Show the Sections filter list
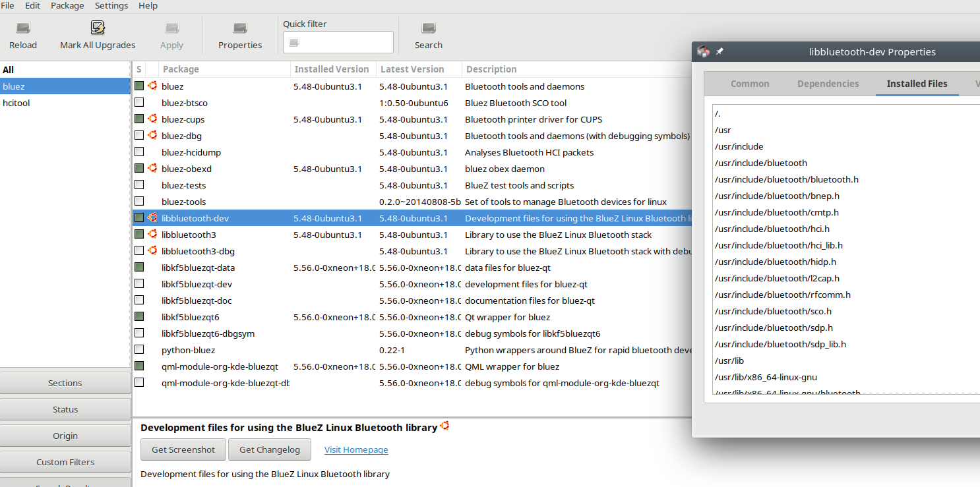The width and height of the screenshot is (980, 487). 65,383
